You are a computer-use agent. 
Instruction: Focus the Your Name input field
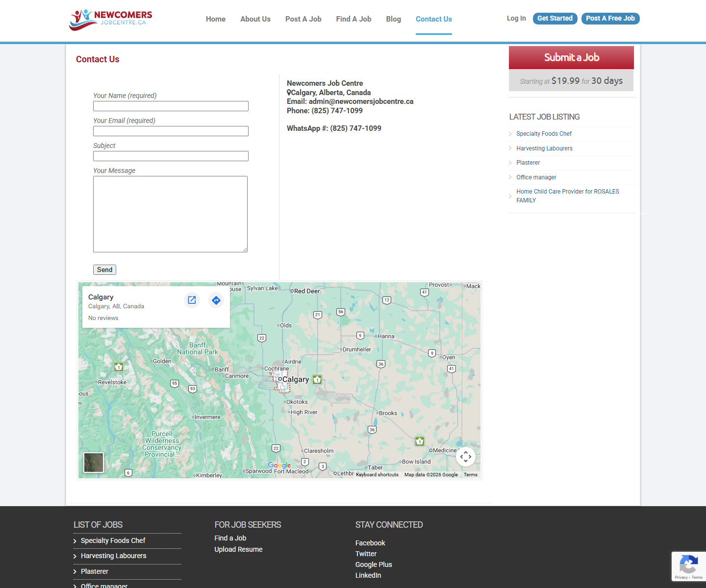point(171,106)
